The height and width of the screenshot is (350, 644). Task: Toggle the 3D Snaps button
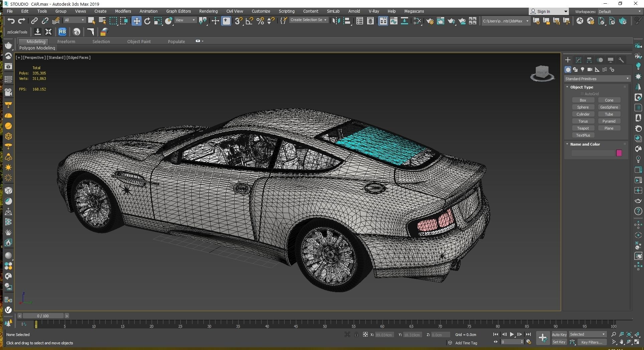(x=238, y=21)
